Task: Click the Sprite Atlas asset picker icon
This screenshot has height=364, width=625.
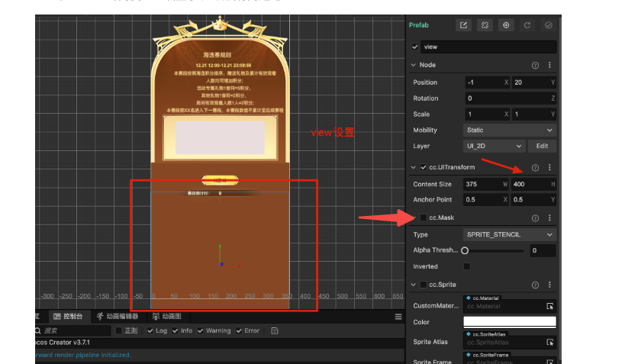Action: tap(550, 343)
